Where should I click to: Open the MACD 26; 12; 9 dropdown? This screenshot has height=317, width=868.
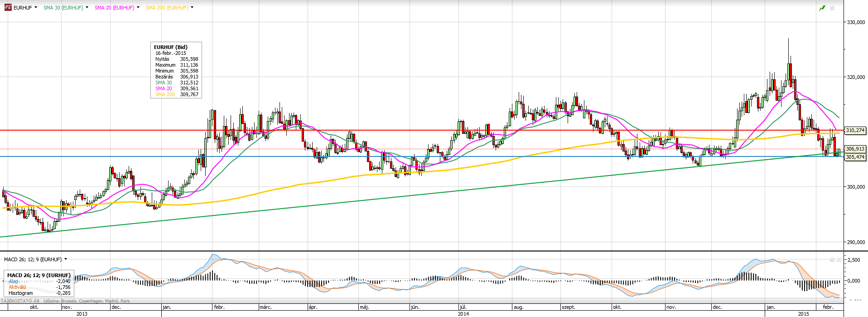click(x=66, y=259)
